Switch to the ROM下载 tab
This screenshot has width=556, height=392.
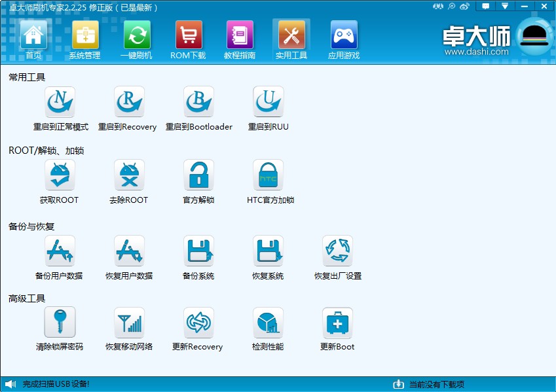point(187,38)
